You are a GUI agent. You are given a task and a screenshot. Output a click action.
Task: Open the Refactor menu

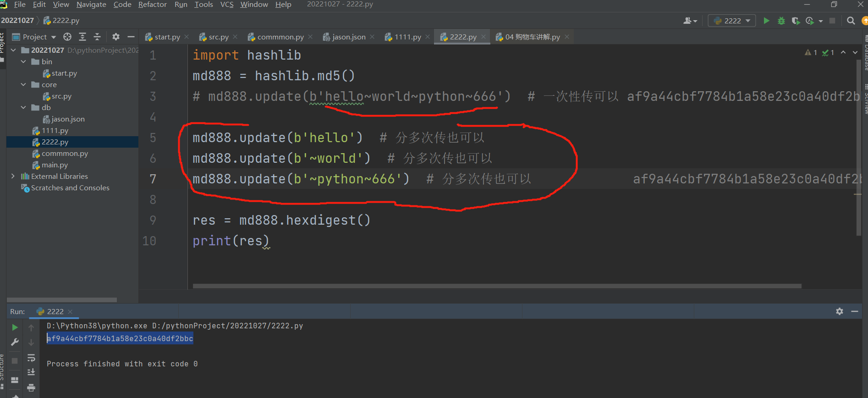pos(153,5)
